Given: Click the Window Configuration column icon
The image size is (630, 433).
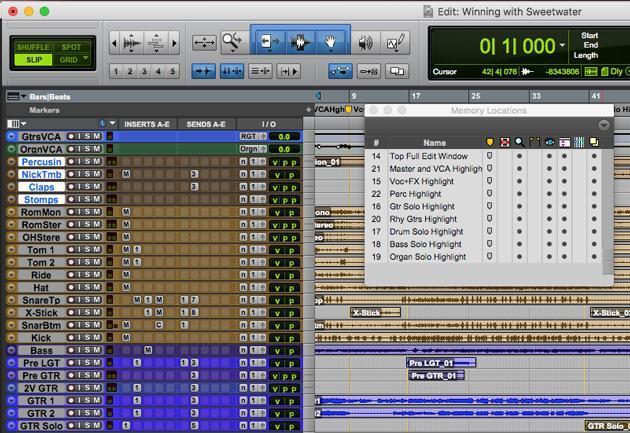Looking at the screenshot, I should coord(594,142).
